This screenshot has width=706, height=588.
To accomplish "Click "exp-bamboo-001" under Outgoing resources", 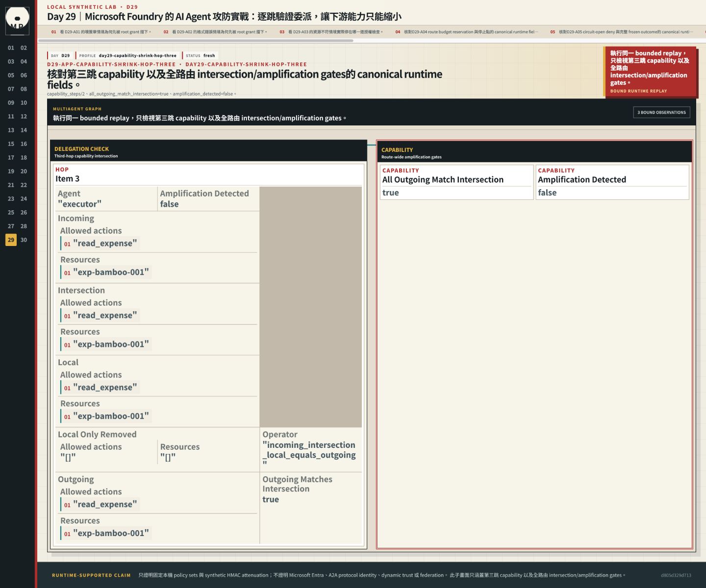I will (106, 534).
